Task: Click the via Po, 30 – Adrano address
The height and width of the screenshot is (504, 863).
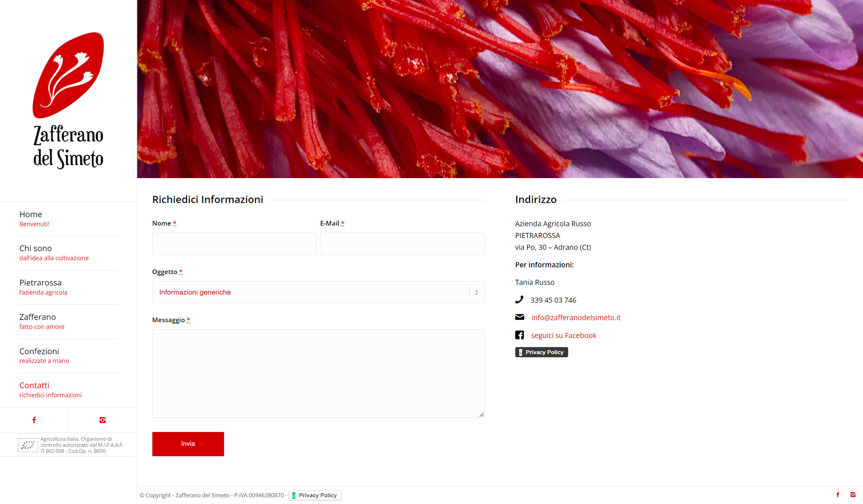Action: coord(553,247)
